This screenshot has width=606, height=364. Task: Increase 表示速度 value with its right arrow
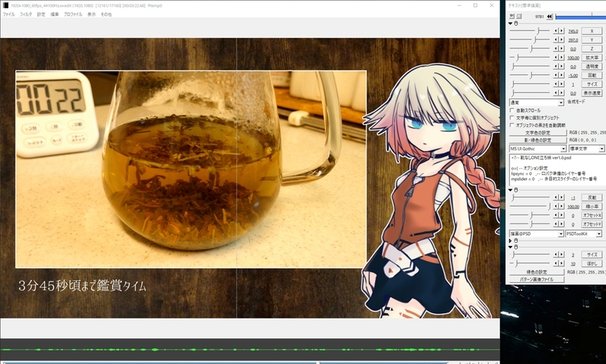click(x=561, y=93)
